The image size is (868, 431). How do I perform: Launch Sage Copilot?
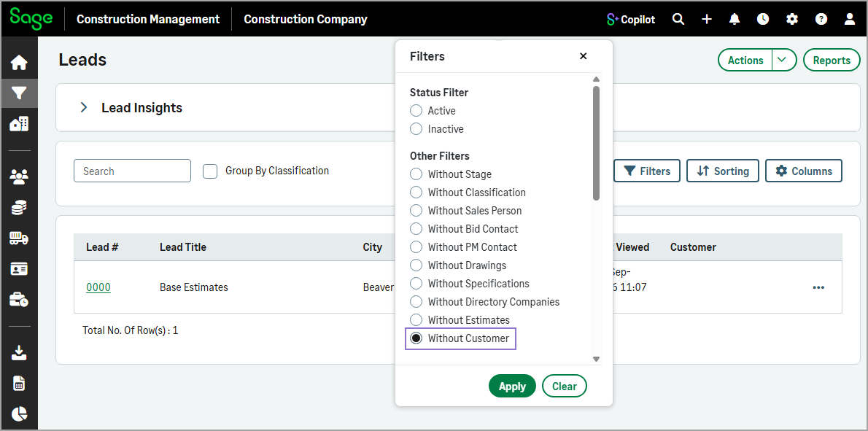[x=630, y=20]
